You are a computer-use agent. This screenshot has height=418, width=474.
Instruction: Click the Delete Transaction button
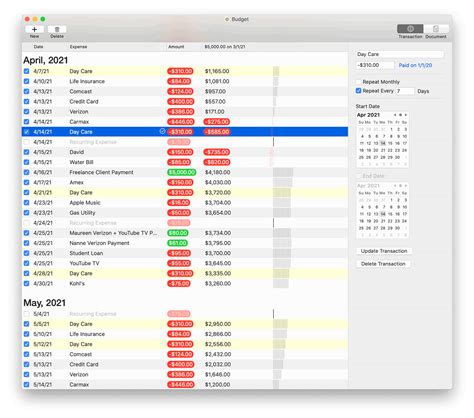click(x=383, y=264)
